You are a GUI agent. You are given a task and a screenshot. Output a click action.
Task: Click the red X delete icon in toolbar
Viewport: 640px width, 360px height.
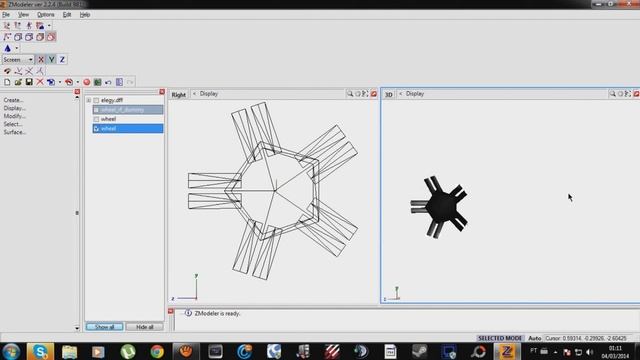(40, 82)
